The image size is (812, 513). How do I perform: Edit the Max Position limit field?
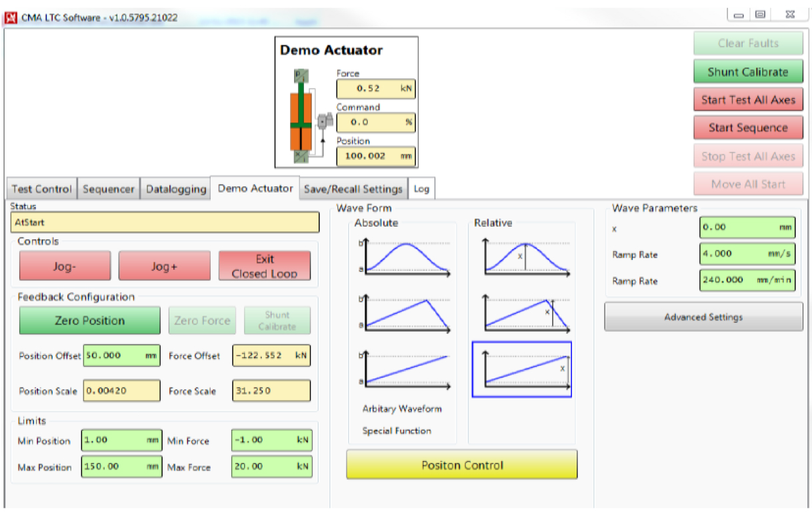(121, 467)
